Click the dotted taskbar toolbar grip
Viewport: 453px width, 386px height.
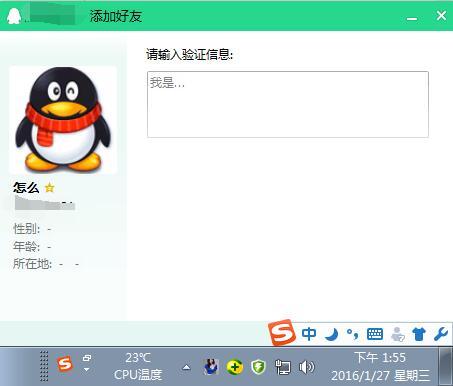tap(44, 366)
